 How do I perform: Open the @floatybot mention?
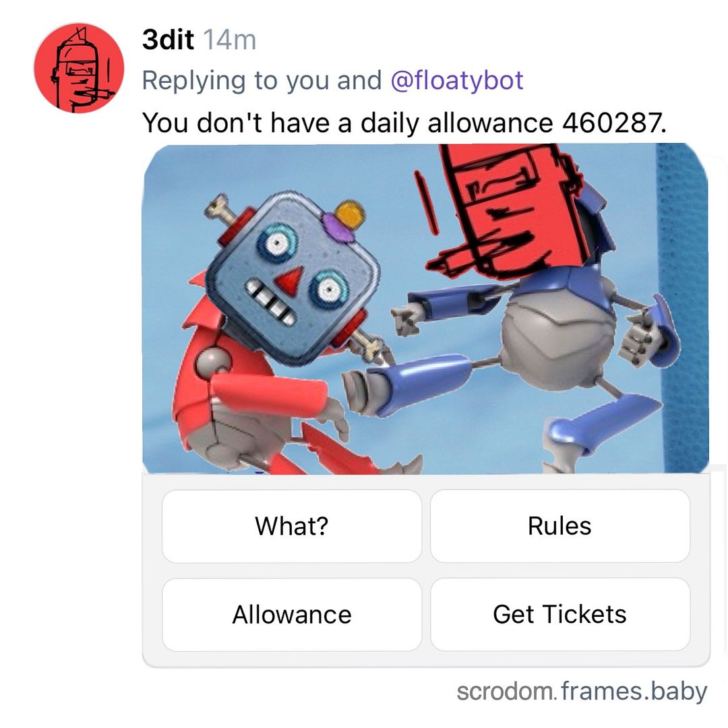[x=457, y=80]
